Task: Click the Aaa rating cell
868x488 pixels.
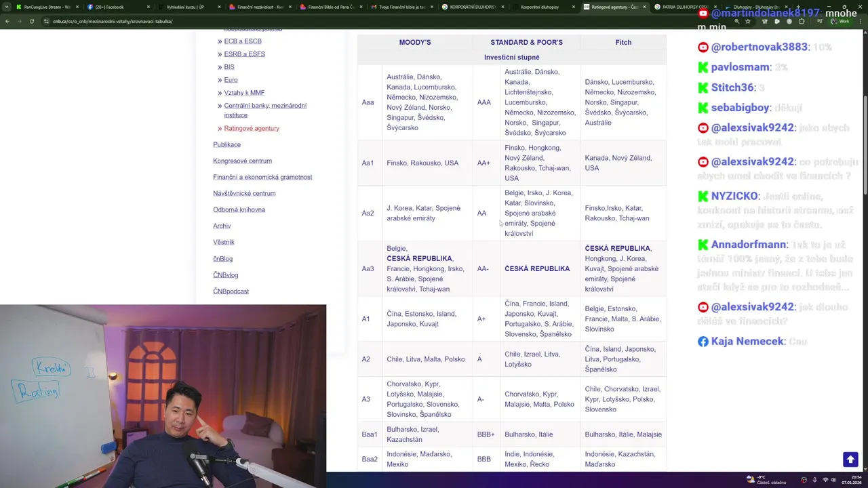Action: click(x=368, y=102)
